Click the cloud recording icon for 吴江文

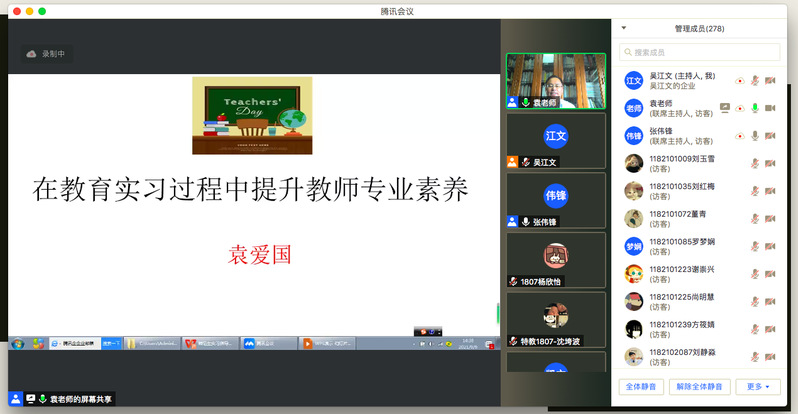point(739,80)
